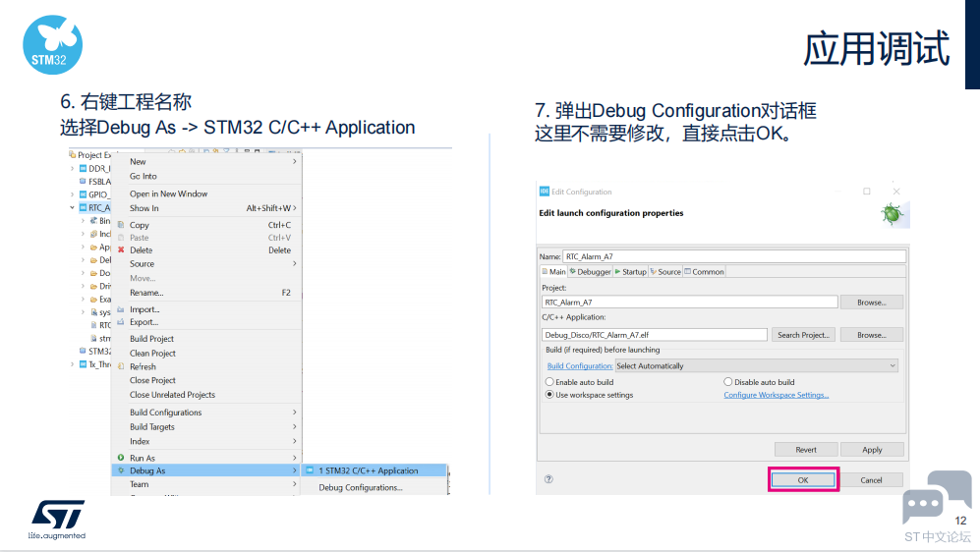
Task: Open Debug Configurations... from the submenu
Action: tap(361, 488)
